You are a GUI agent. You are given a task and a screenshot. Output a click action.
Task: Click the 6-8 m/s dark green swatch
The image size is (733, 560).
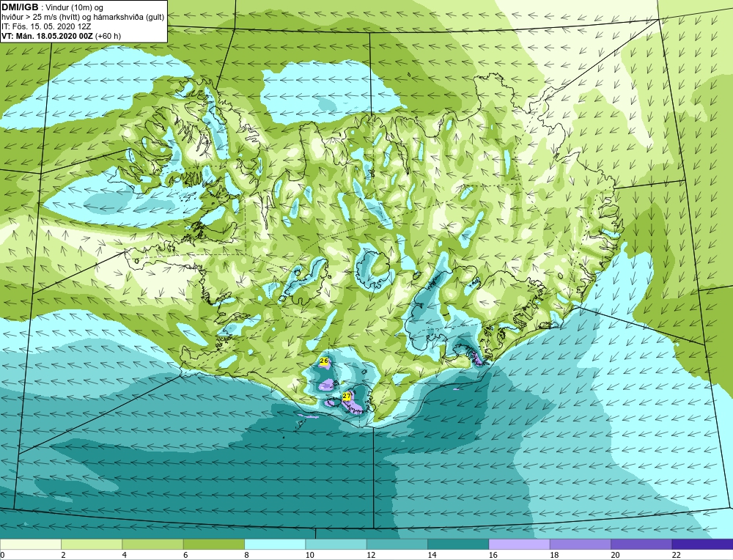pyautogui.click(x=214, y=545)
